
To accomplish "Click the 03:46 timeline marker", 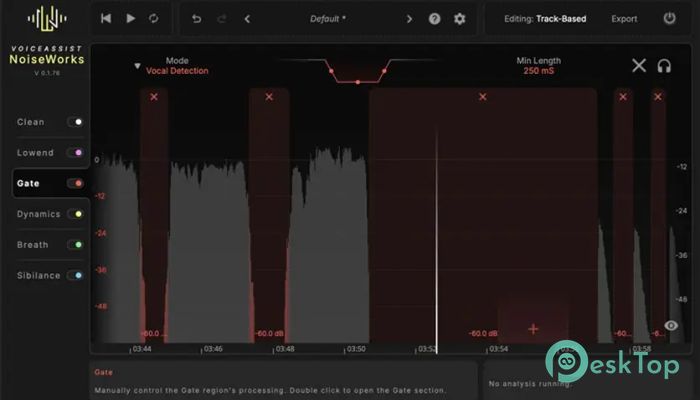I will [x=213, y=349].
